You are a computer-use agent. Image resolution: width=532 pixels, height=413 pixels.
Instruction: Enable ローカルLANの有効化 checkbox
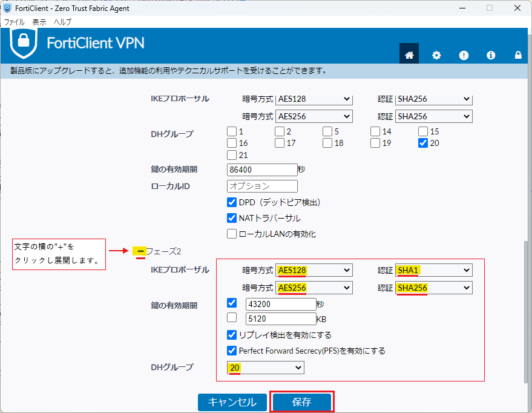(x=232, y=234)
